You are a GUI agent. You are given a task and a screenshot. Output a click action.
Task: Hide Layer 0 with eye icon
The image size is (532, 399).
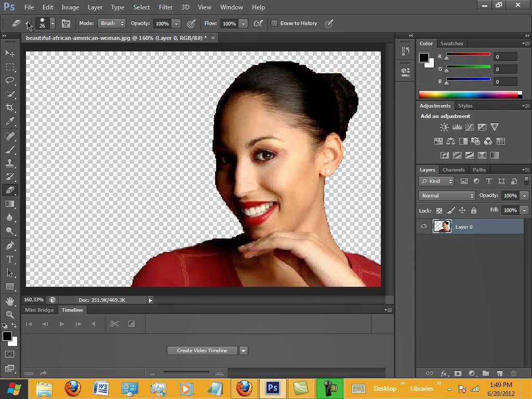(424, 227)
